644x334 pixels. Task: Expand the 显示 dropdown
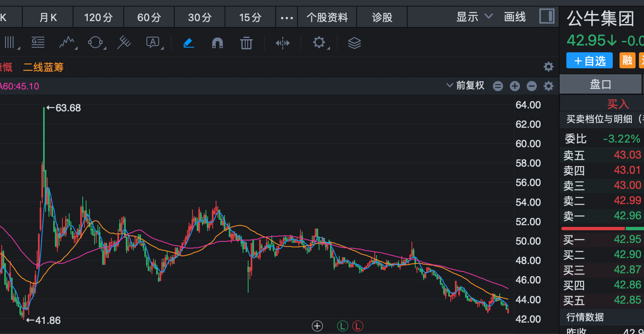tap(474, 17)
